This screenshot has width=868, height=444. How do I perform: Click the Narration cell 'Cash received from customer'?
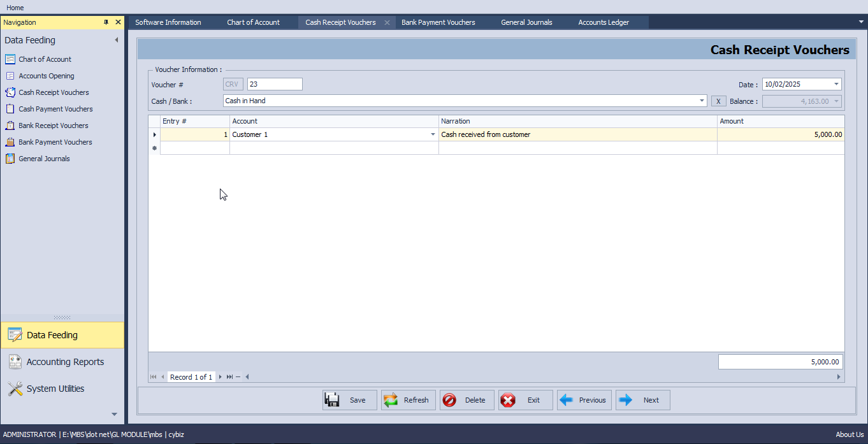[578, 134]
